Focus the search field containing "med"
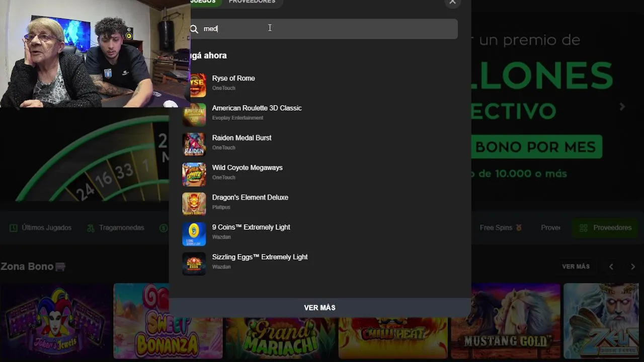Viewport: 644px width, 362px height. 324,29
